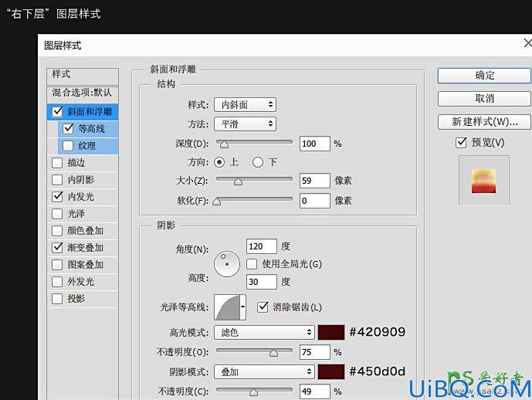Screen dimensions: 532x400
Task: Select the 内发光 list entry label
Action: pyautogui.click(x=81, y=197)
